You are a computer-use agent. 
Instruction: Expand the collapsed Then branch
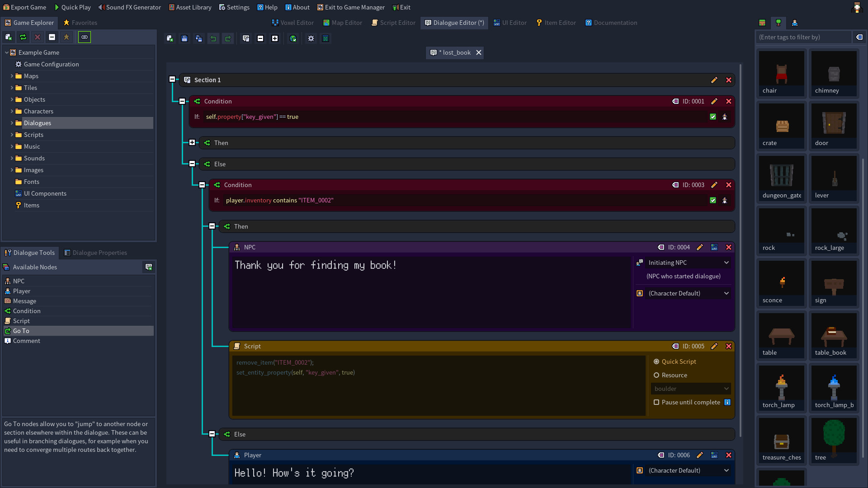[x=192, y=143]
